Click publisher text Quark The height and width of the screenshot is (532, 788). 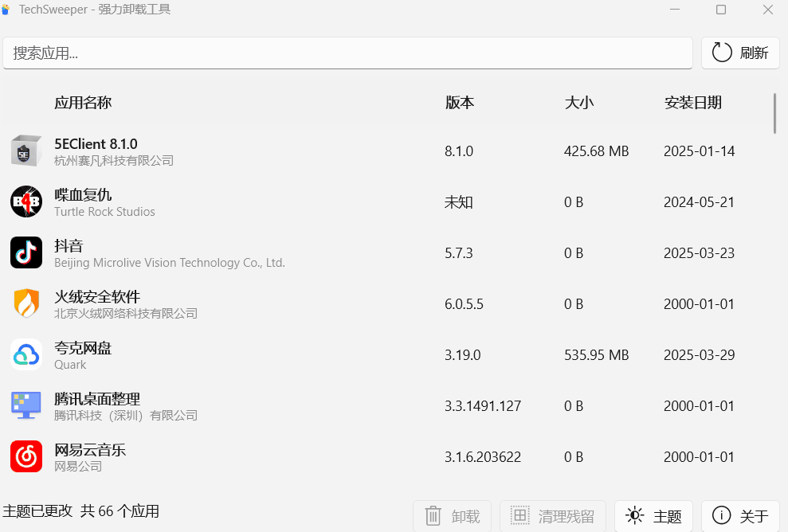tap(70, 365)
